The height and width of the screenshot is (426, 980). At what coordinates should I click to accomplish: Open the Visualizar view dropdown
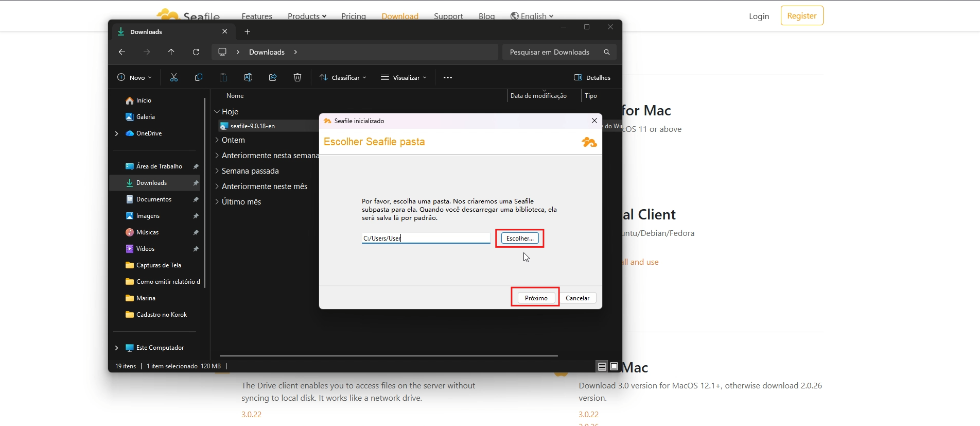(x=404, y=77)
